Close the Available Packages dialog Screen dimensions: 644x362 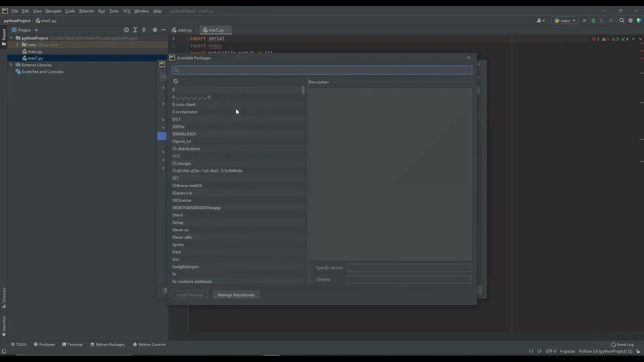(x=469, y=58)
